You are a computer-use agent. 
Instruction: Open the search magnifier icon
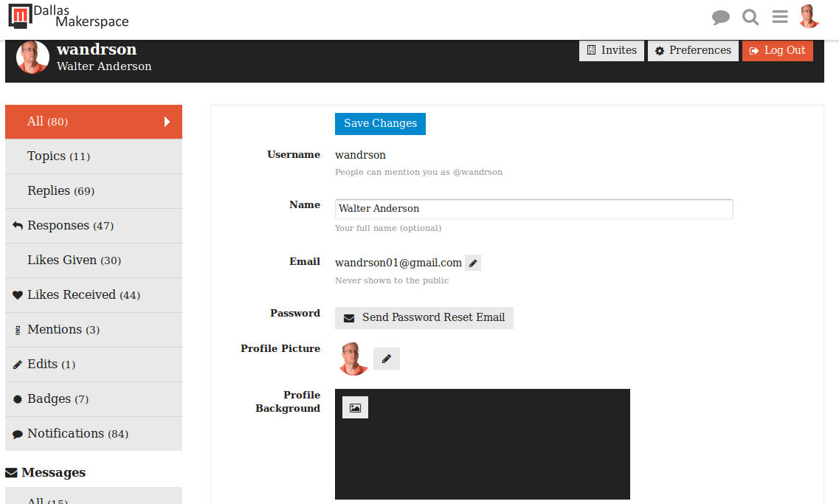click(750, 17)
